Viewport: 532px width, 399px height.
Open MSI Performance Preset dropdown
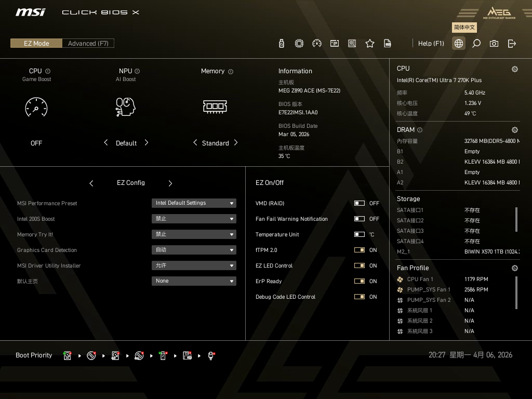pos(194,203)
